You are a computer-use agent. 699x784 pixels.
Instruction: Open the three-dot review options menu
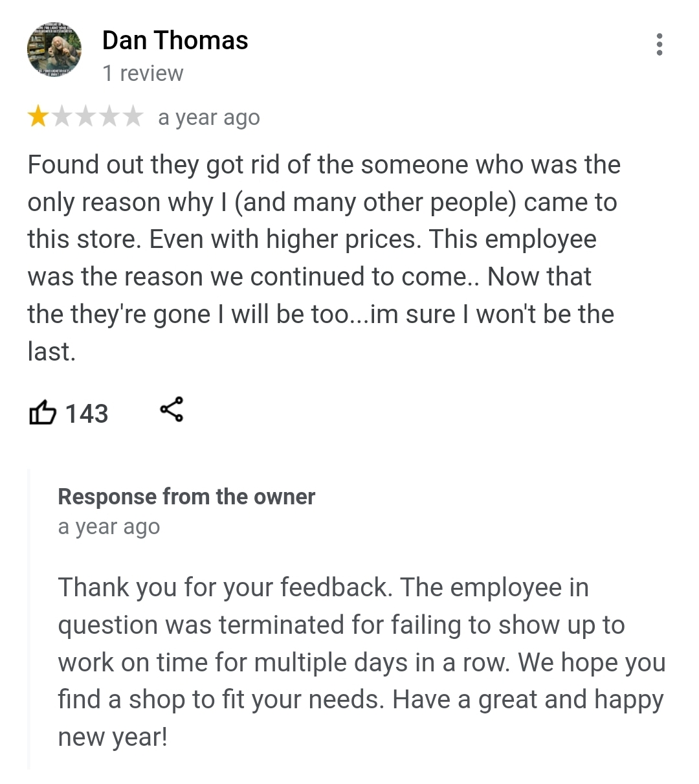coord(659,45)
